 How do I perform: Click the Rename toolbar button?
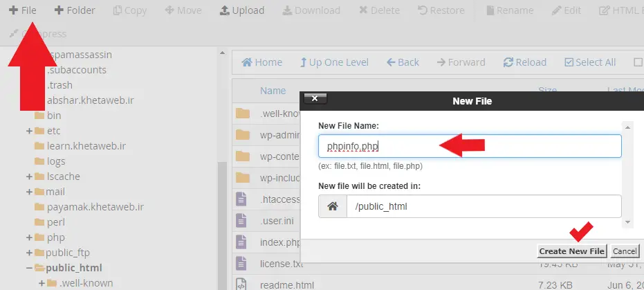(510, 10)
